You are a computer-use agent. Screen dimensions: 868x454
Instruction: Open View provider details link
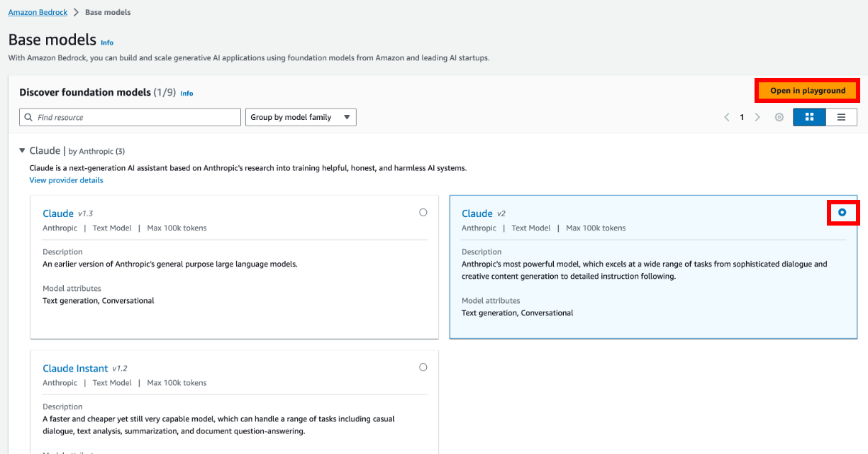pyautogui.click(x=66, y=180)
